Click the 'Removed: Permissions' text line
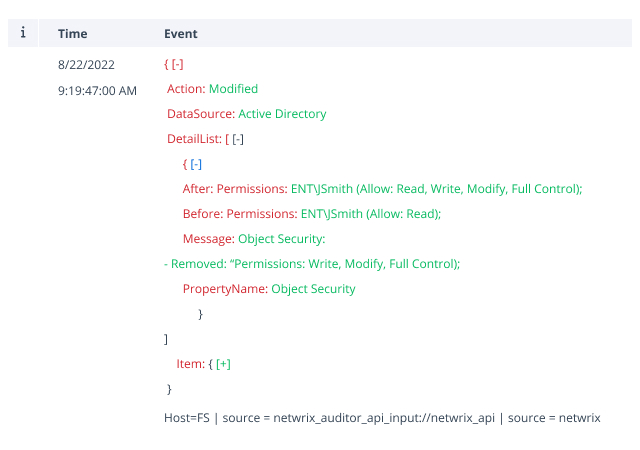640x450 pixels. click(x=311, y=264)
